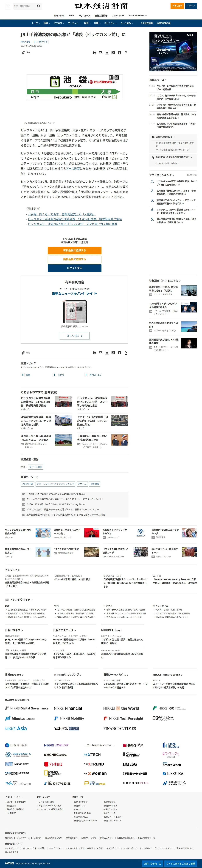Image resolution: width=202 pixels, height=868 pixels.
Task: Click the paperclip 保存 icon above 関連トピック
Action: click(x=23, y=353)
